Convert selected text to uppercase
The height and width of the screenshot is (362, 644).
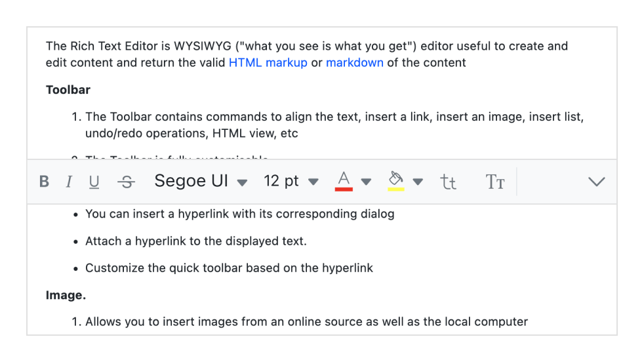tap(495, 182)
